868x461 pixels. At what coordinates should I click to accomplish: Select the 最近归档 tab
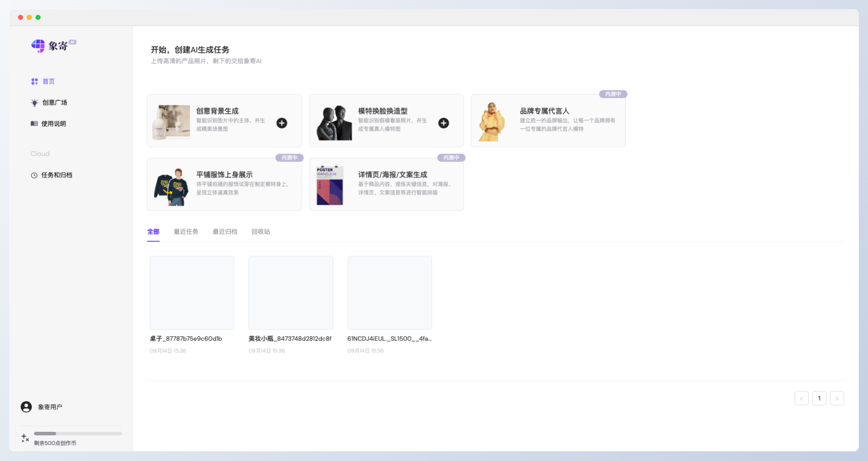225,231
